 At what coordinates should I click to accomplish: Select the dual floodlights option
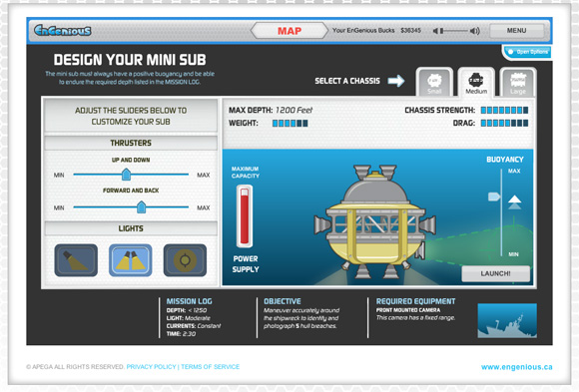(x=131, y=260)
